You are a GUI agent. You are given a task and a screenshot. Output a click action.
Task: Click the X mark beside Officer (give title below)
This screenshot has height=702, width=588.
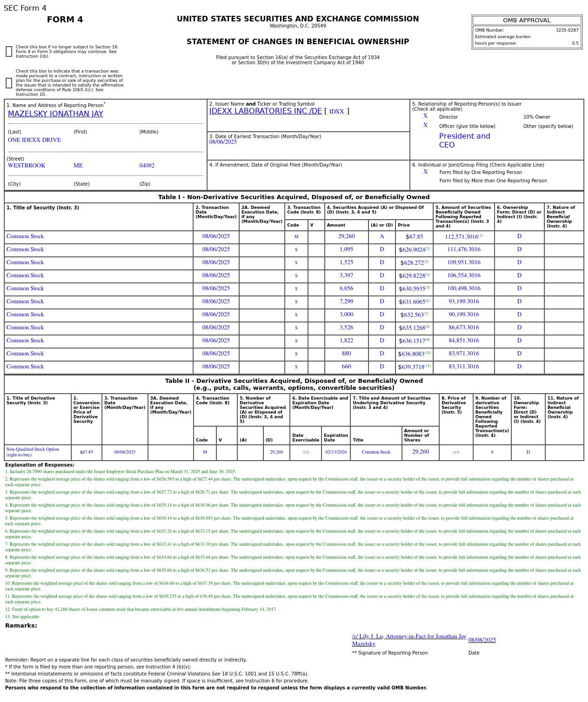[x=425, y=126]
